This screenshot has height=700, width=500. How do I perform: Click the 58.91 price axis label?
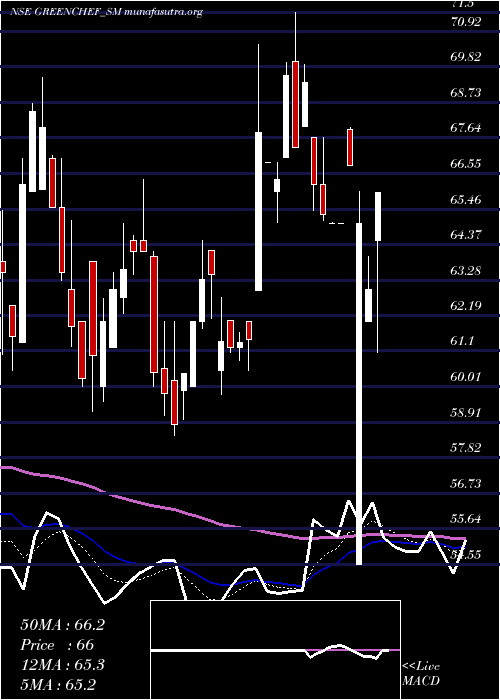click(x=466, y=412)
